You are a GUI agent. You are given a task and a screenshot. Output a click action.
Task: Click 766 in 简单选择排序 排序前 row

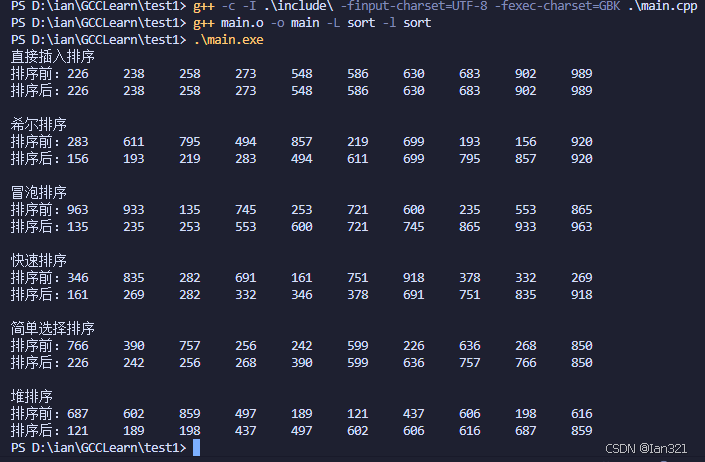click(78, 346)
